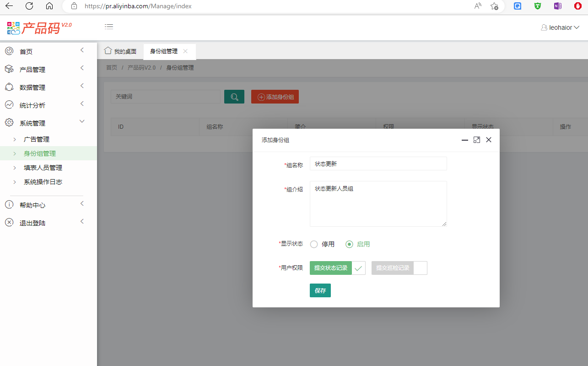Click the hamburger sidebar collapse icon
588x366 pixels.
pos(109,27)
